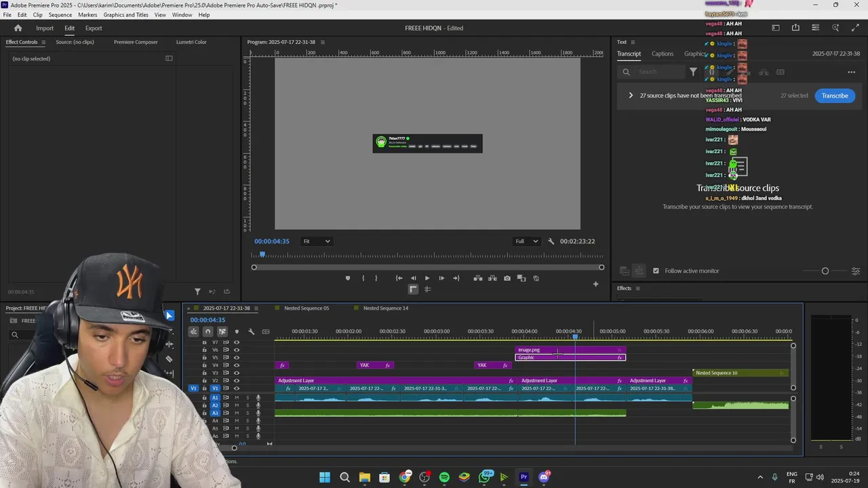Click Import in the header bar
Viewport: 868px width, 488px height.
[45, 28]
